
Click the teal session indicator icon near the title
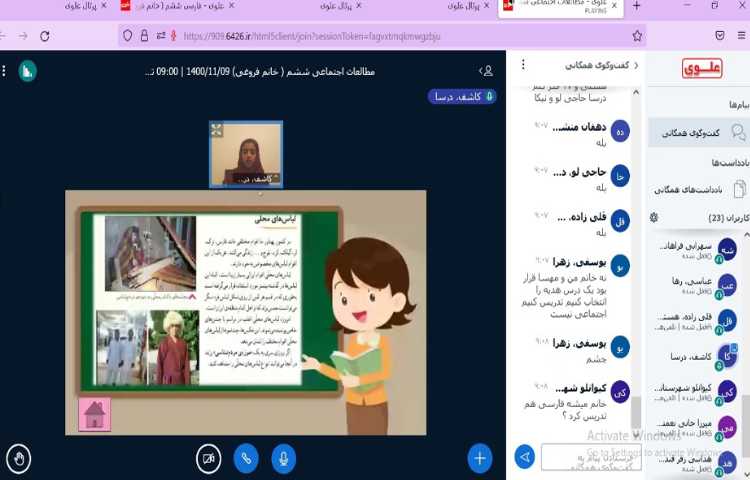(x=28, y=71)
